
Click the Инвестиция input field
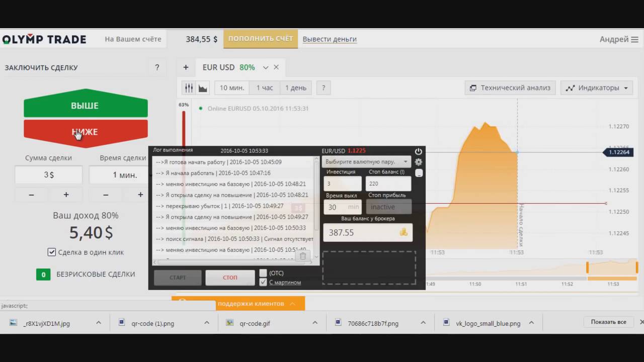(x=343, y=184)
